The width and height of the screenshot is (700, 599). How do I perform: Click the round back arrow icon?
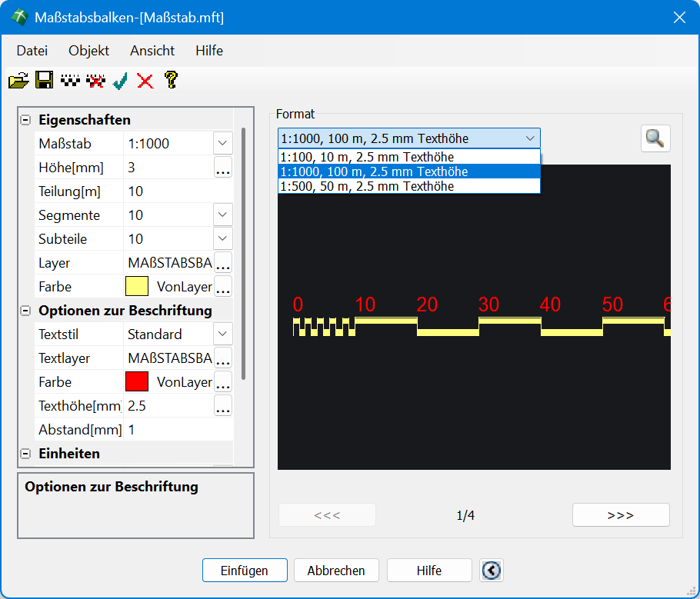coord(492,571)
